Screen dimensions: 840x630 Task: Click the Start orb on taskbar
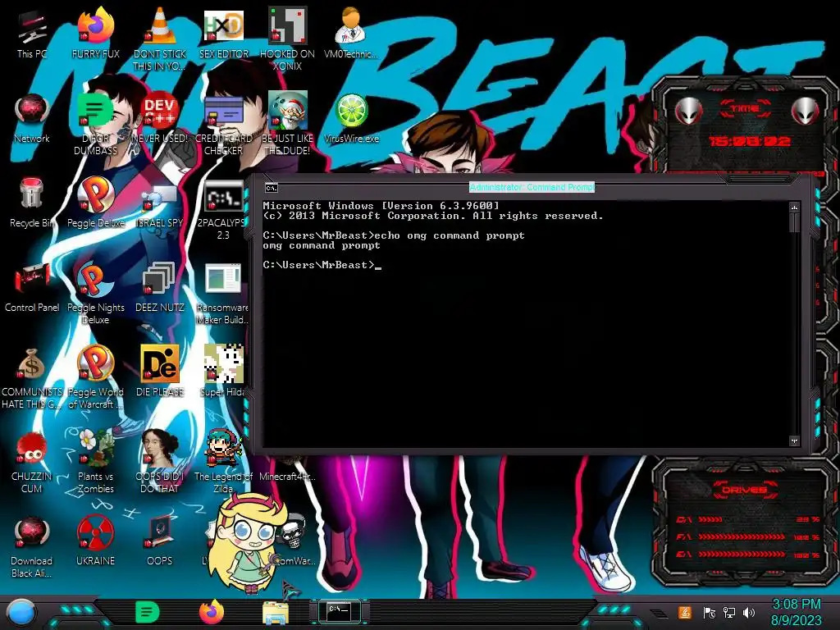(x=21, y=612)
